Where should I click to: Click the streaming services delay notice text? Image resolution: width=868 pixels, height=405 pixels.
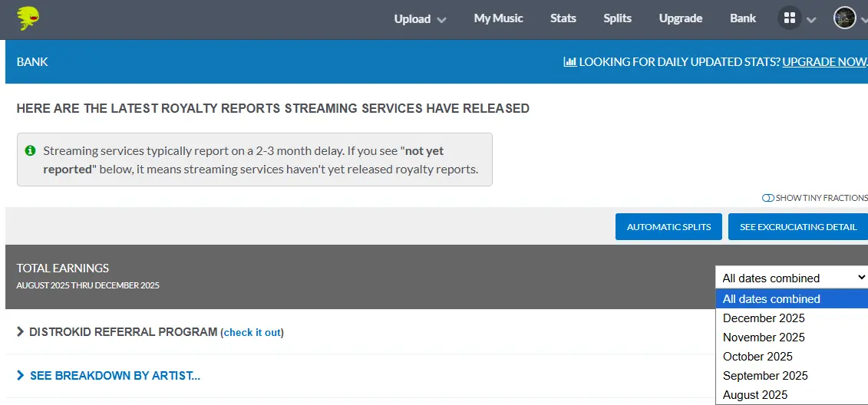pos(260,160)
